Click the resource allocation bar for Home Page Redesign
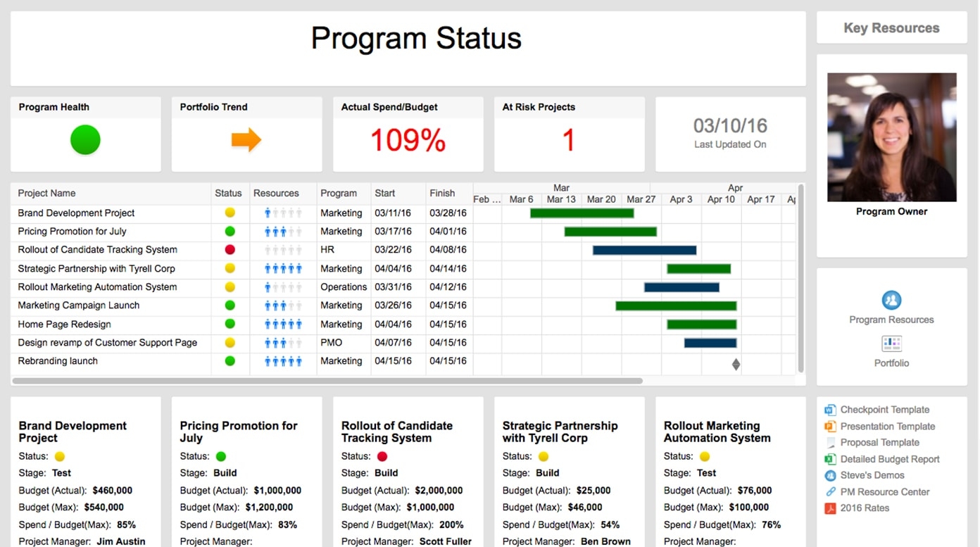980x547 pixels. click(282, 324)
